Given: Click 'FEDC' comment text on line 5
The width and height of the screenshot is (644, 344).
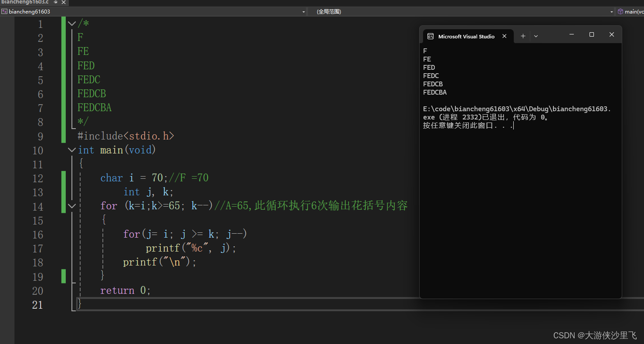Looking at the screenshot, I should [89, 80].
